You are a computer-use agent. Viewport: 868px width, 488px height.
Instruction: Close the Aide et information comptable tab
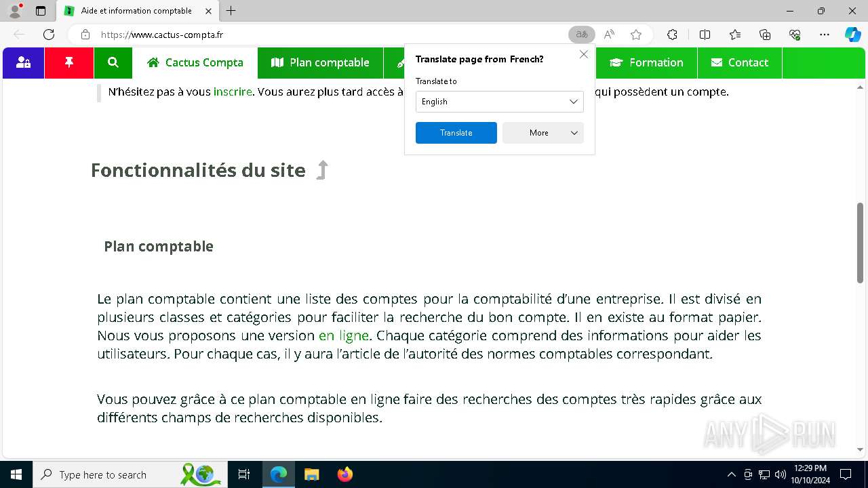[208, 11]
